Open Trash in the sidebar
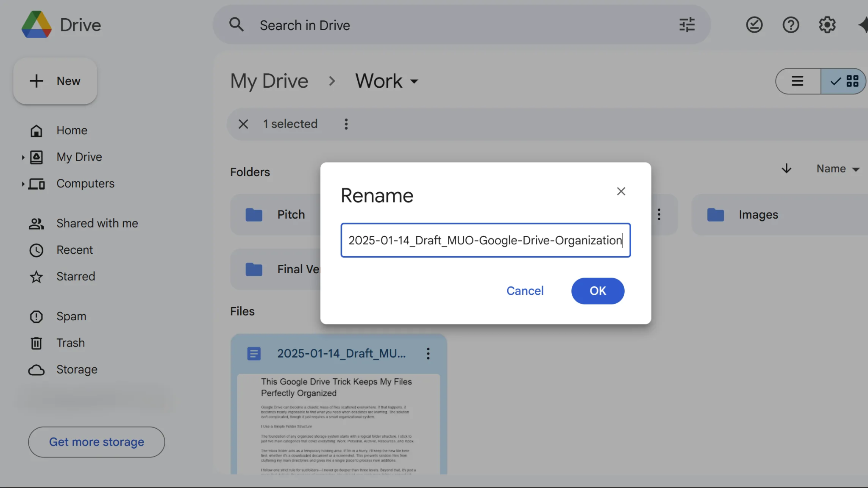Screen dimensions: 868x488 coord(71,343)
